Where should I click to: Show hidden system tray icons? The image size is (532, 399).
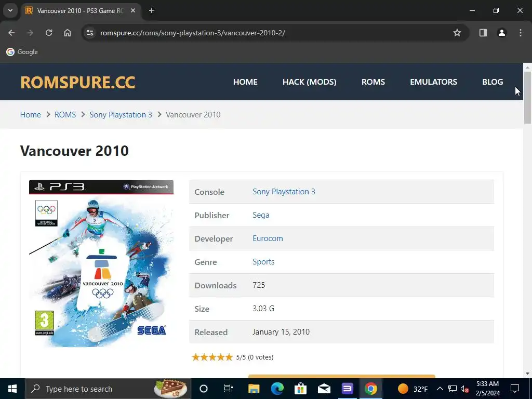click(440, 389)
